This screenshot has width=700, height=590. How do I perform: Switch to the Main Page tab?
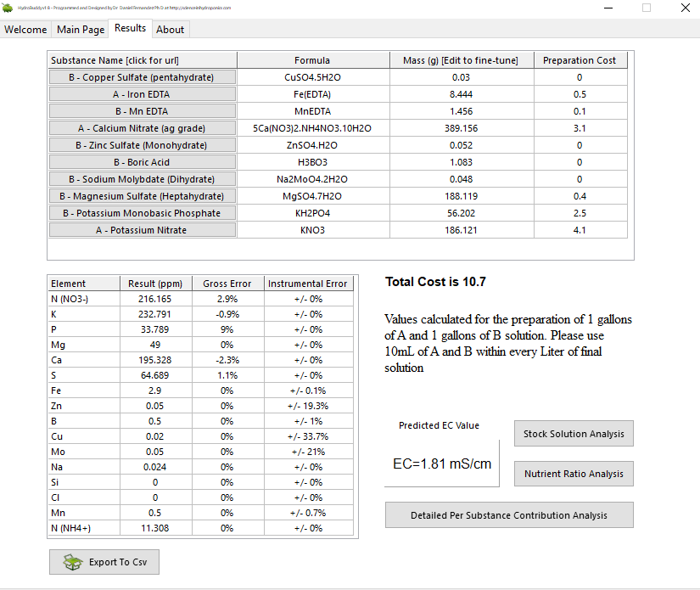(x=81, y=30)
